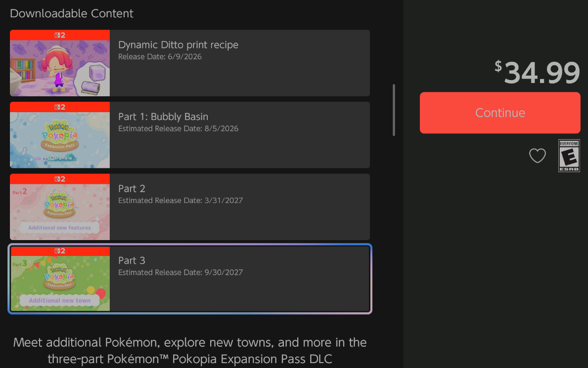
Task: Add game to wish list heart icon
Action: (538, 156)
